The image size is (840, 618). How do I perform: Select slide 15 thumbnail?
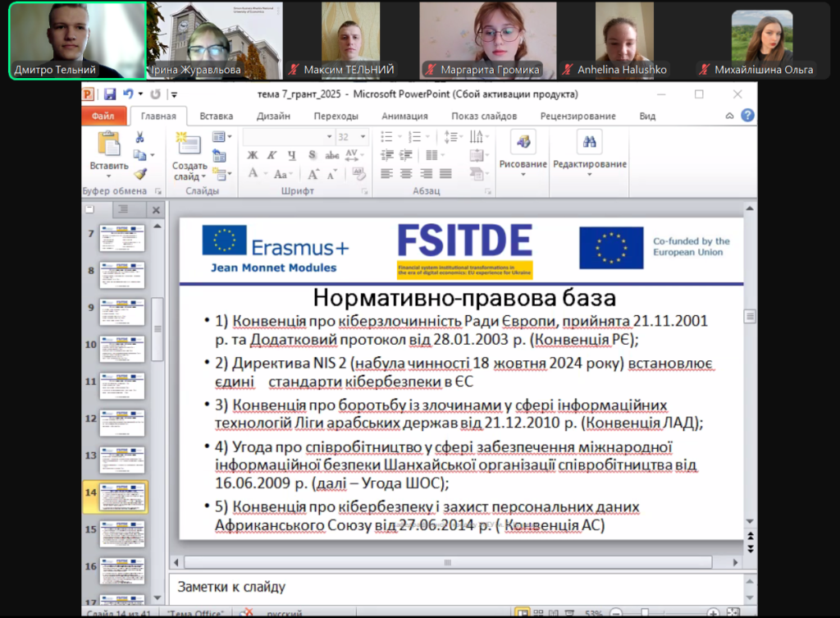(122, 533)
